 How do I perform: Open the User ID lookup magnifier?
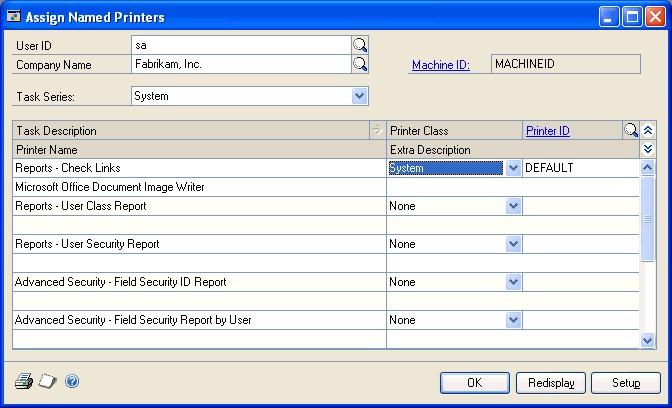[x=360, y=45]
